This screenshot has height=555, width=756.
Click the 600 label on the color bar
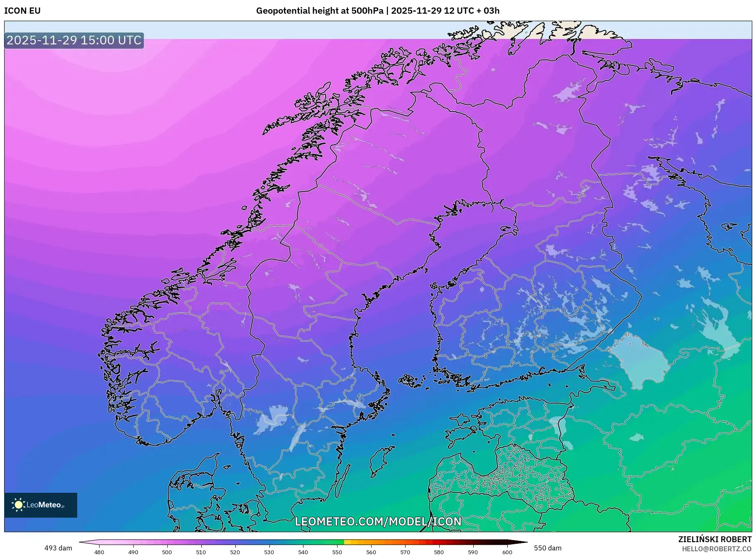tap(508, 552)
